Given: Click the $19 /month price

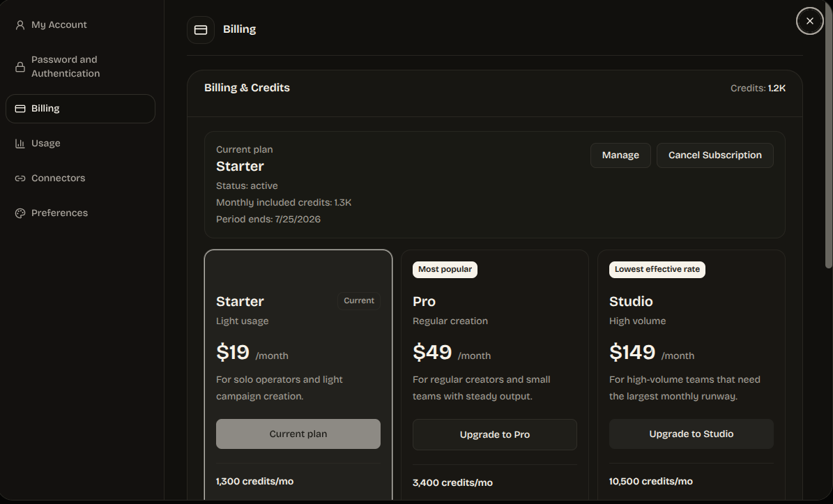Looking at the screenshot, I should [x=252, y=353].
